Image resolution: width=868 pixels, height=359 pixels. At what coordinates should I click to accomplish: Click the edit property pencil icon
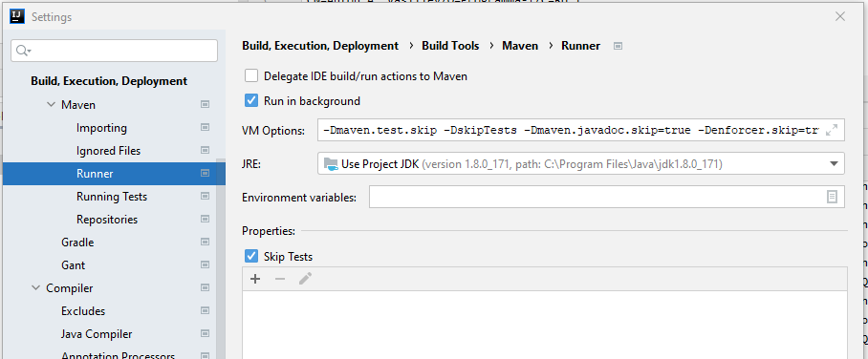pos(305,279)
